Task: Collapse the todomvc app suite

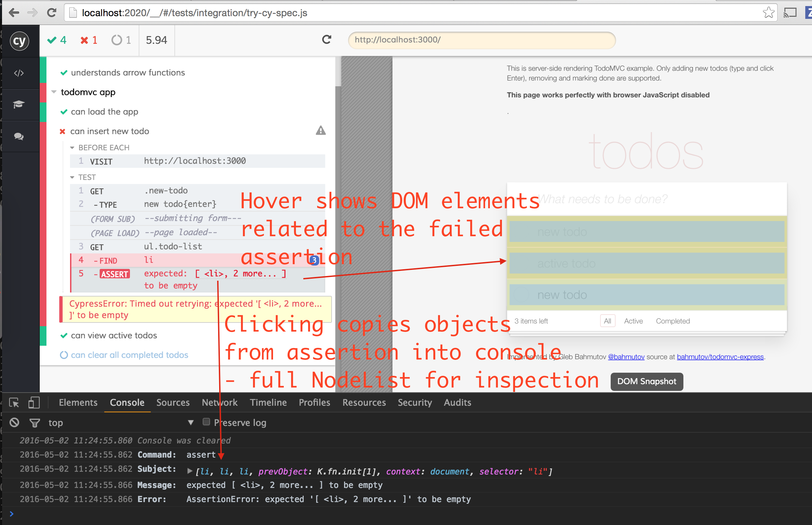Action: (54, 92)
